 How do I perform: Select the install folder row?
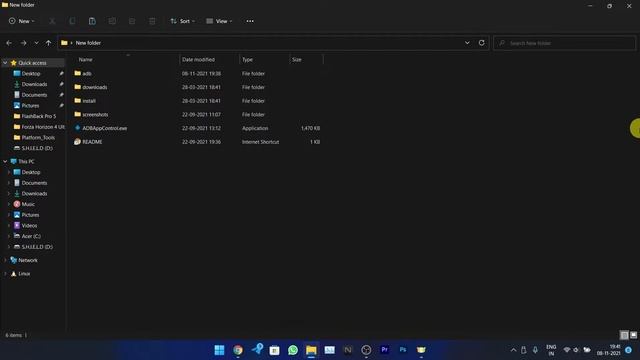(x=198, y=101)
